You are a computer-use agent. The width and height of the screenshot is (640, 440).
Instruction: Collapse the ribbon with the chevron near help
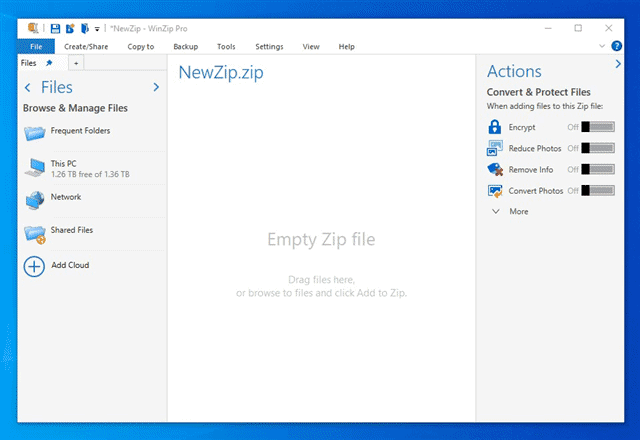pos(602,46)
